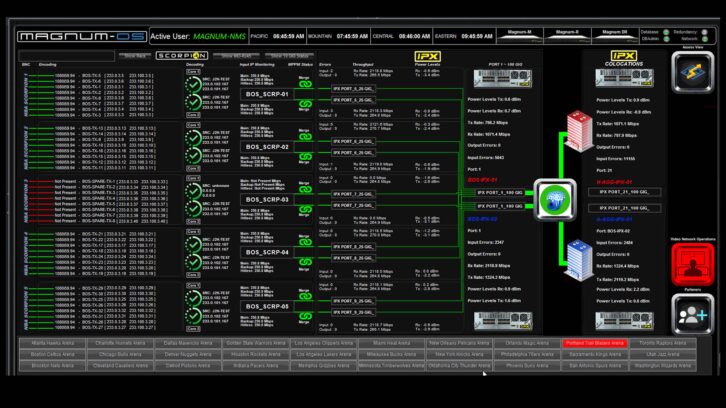Click the SCORPION logo in the toolbar
The width and height of the screenshot is (726, 408).
click(181, 56)
